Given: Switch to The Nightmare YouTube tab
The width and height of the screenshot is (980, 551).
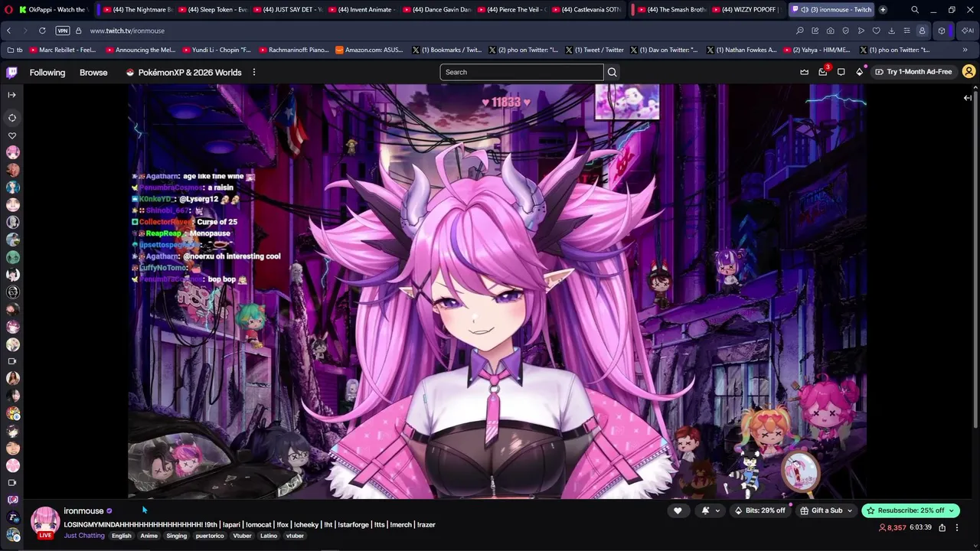Looking at the screenshot, I should 138,9.
